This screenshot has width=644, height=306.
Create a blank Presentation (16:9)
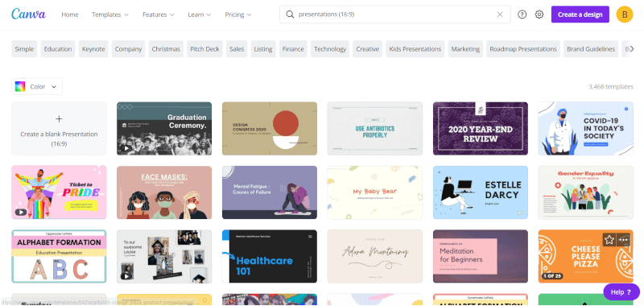(x=59, y=129)
